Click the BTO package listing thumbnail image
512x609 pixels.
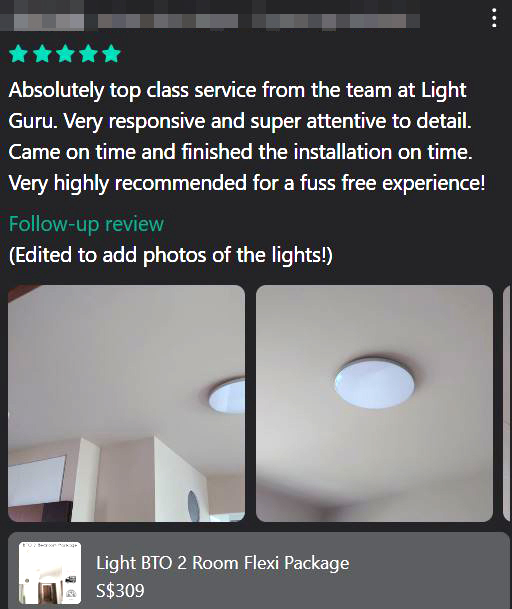50,573
